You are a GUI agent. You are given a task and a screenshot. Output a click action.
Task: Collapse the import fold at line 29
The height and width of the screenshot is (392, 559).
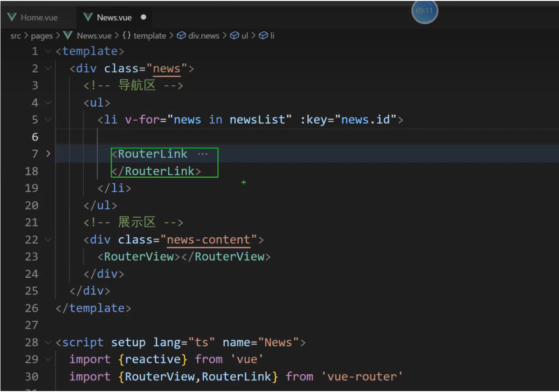(48, 359)
